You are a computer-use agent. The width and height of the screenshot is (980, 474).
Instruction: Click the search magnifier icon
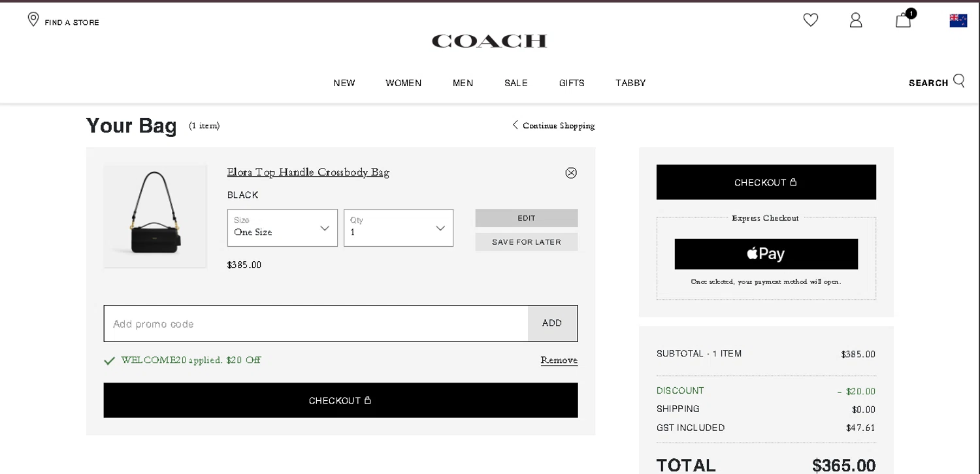coord(959,81)
